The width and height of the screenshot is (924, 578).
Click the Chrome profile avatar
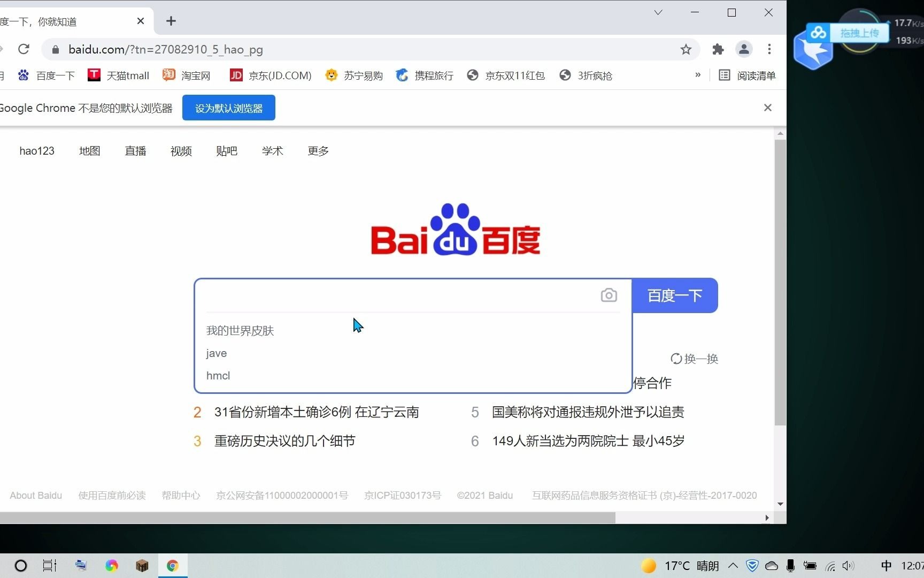744,49
